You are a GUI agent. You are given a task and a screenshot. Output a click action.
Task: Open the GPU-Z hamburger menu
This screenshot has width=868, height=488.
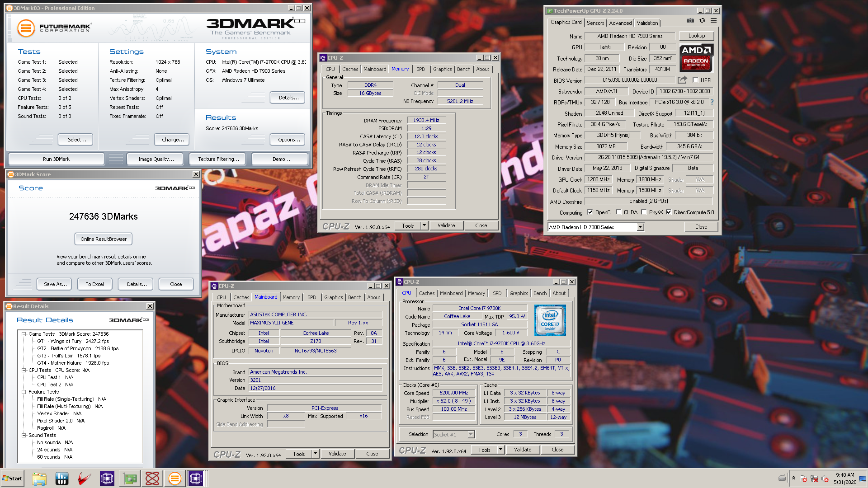[713, 21]
